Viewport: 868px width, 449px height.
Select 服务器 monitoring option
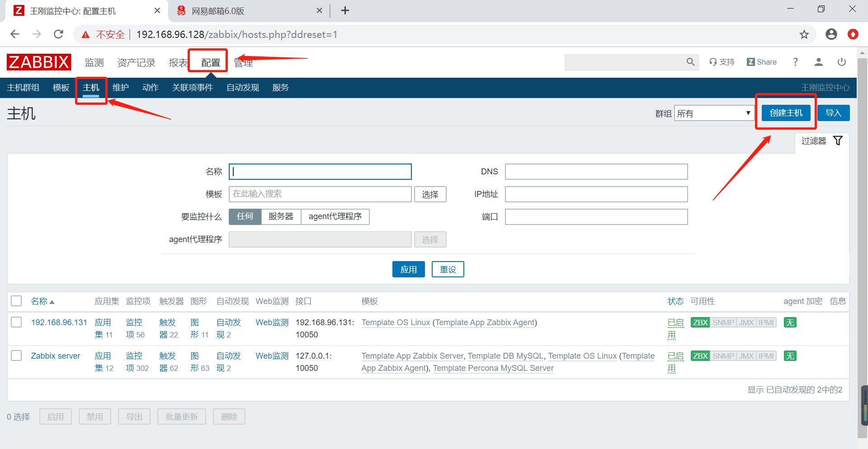[281, 216]
